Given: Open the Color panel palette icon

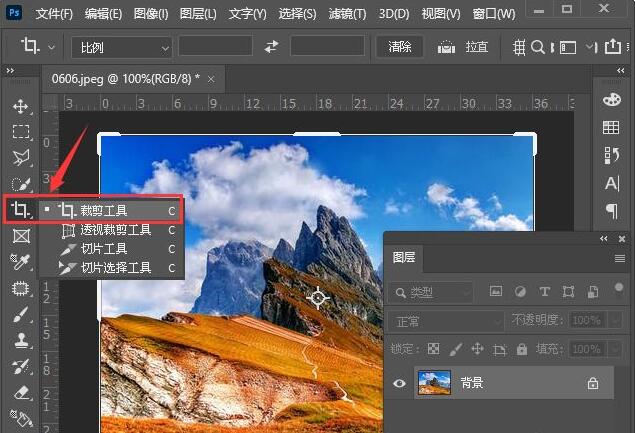Looking at the screenshot, I should click(x=611, y=100).
